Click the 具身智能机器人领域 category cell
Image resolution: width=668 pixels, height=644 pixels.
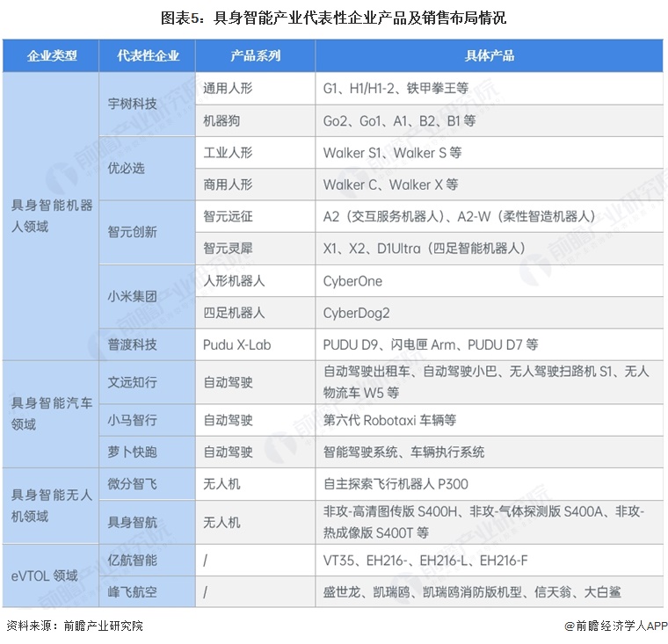(51, 216)
